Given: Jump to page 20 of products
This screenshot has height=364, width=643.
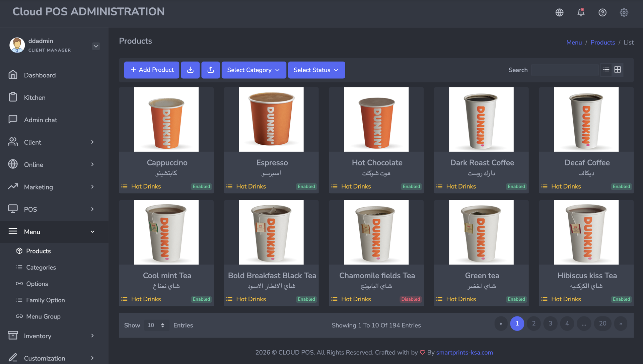Looking at the screenshot, I should click(603, 323).
